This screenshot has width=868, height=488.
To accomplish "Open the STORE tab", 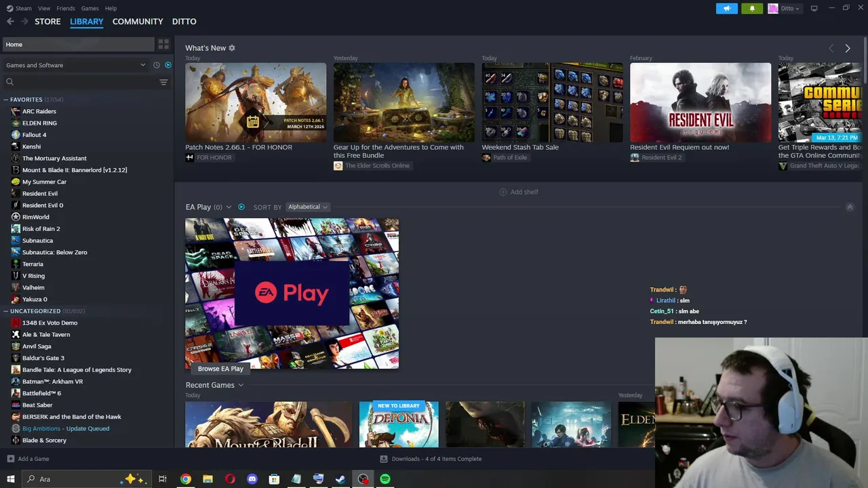I will 47,22.
